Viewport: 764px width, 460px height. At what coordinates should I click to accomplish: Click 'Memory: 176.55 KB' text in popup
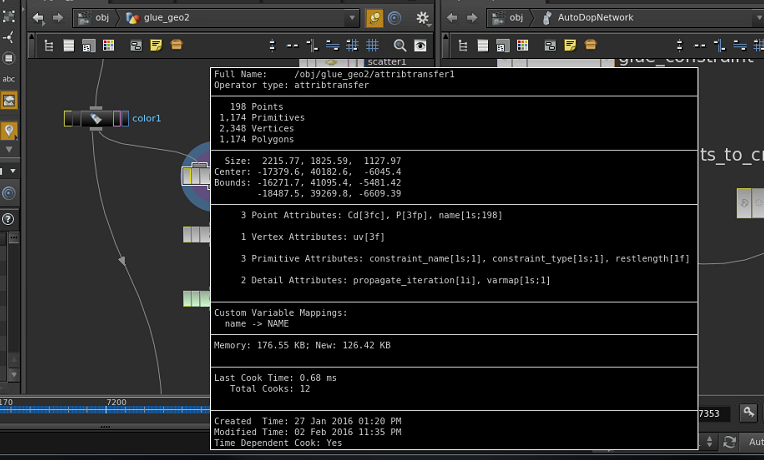[x=261, y=345]
